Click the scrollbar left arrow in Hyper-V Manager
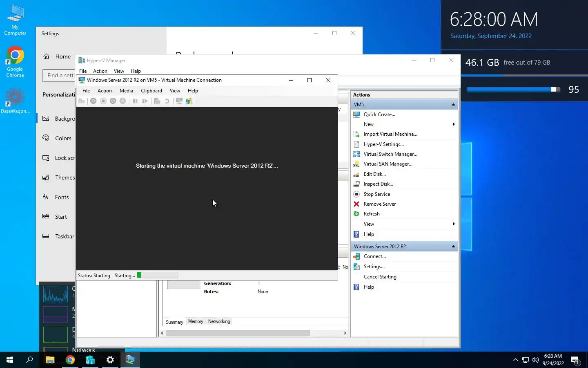Image resolution: width=588 pixels, height=368 pixels. coord(162,333)
